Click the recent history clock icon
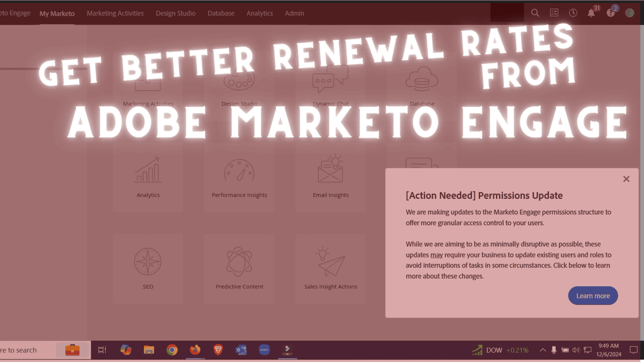The width and height of the screenshot is (644, 362). pyautogui.click(x=573, y=13)
